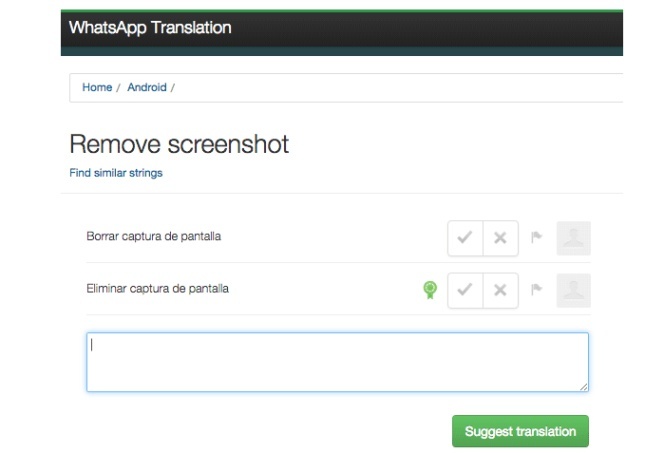
Task: Approve the 'Borrar captura de pantalla' translation
Action: pyautogui.click(x=465, y=238)
